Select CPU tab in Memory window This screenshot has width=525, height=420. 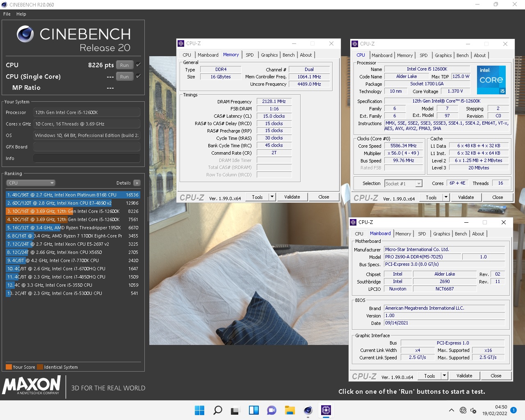tap(187, 55)
